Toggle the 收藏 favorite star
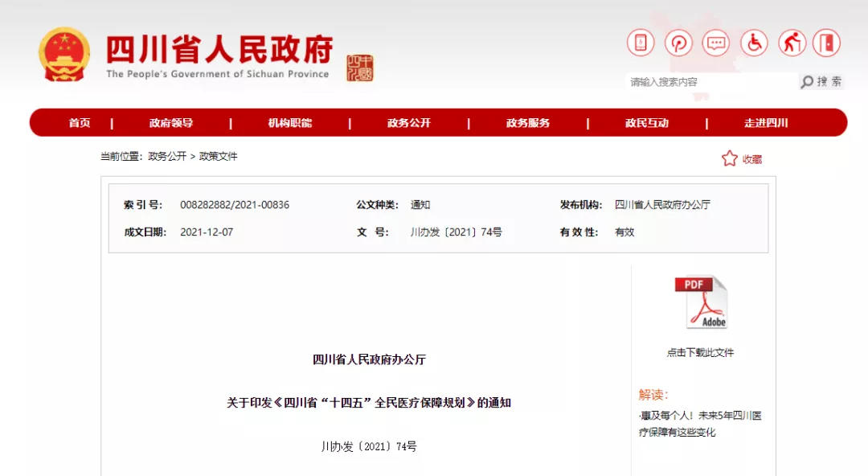868x476 pixels. coord(729,158)
